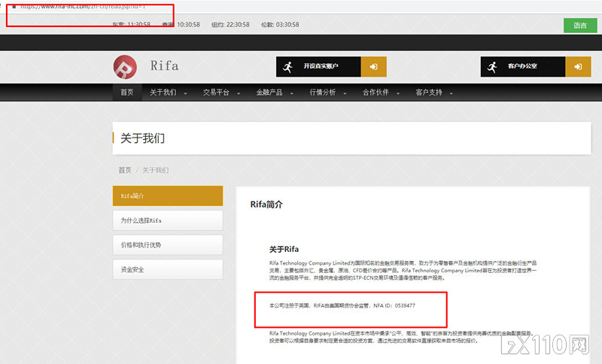Click the 关于我们 page heading
Viewport: 602px width, 364px height.
[142, 138]
